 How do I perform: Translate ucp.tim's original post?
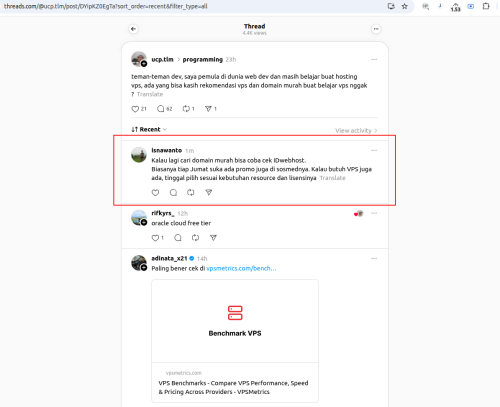click(150, 94)
